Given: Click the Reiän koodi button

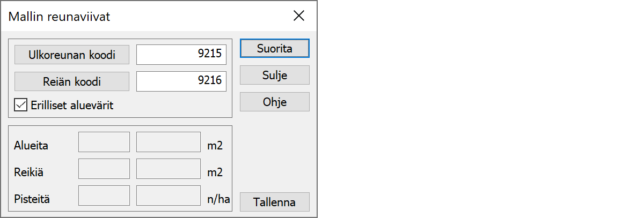Looking at the screenshot, I should pos(72,82).
